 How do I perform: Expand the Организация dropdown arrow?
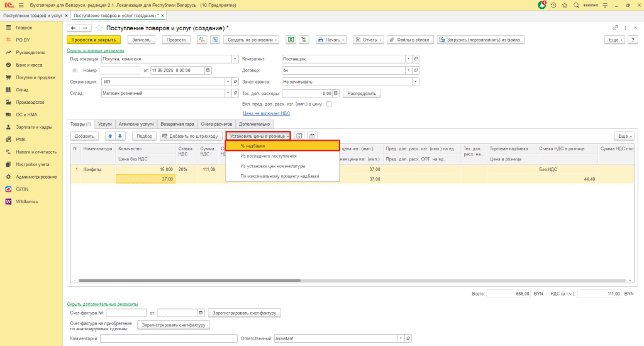tap(228, 82)
